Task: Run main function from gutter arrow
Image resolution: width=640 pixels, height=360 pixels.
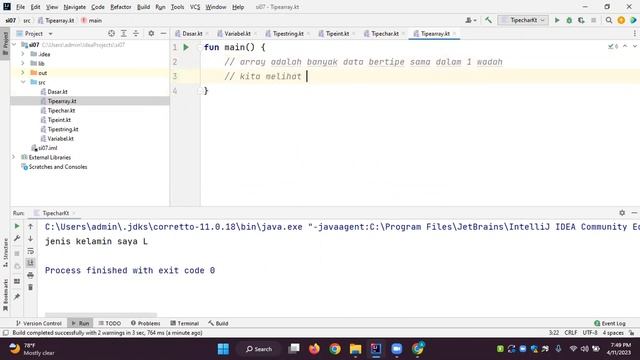Action: point(186,47)
